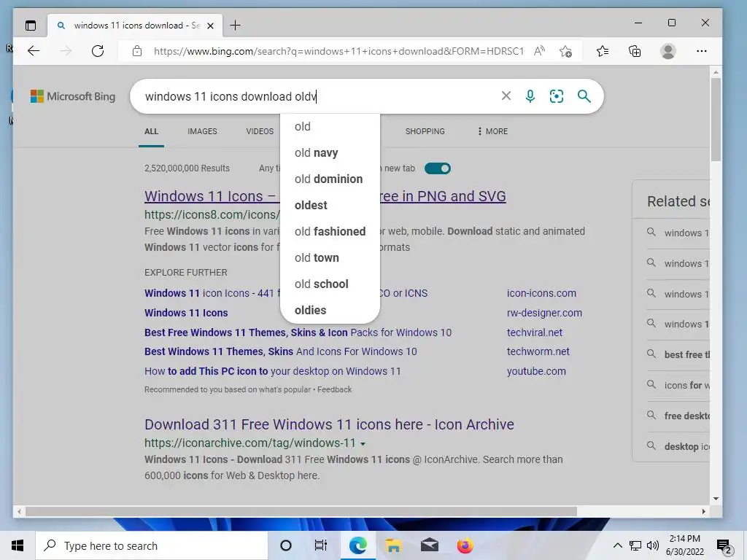Open the Edge profile avatar
Viewport: 747px width, 560px height.
point(668,51)
